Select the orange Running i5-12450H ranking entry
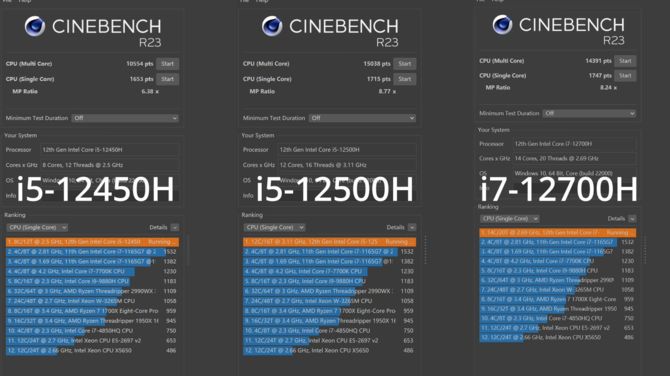This screenshot has height=376, width=670. [x=92, y=242]
